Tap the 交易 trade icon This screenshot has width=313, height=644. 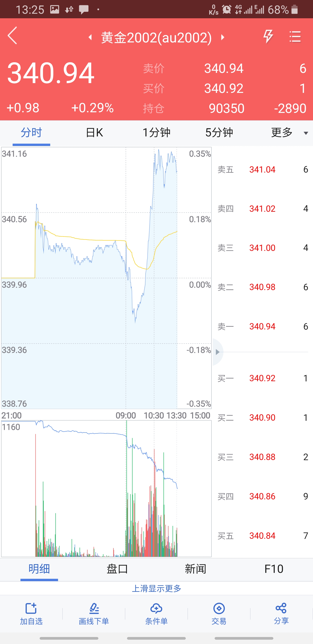tap(219, 613)
